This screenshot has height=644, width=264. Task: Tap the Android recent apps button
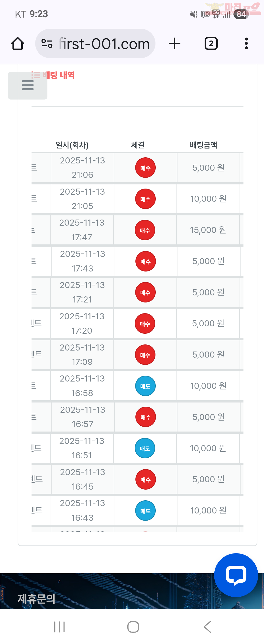(x=59, y=627)
